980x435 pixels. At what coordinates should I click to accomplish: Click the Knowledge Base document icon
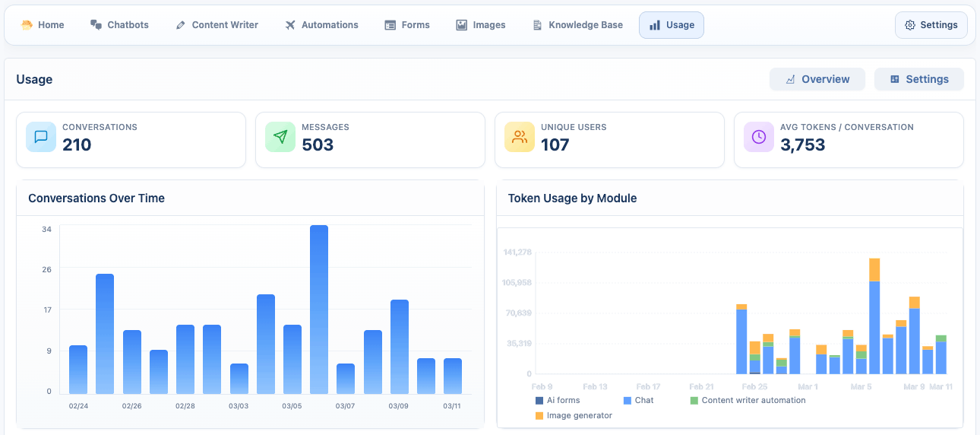tap(538, 25)
